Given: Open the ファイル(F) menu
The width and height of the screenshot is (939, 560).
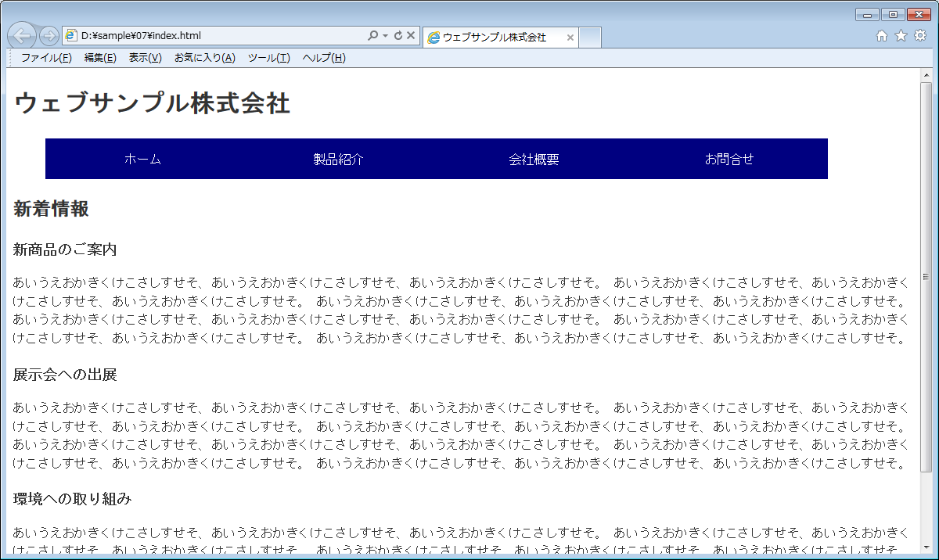Looking at the screenshot, I should [46, 58].
